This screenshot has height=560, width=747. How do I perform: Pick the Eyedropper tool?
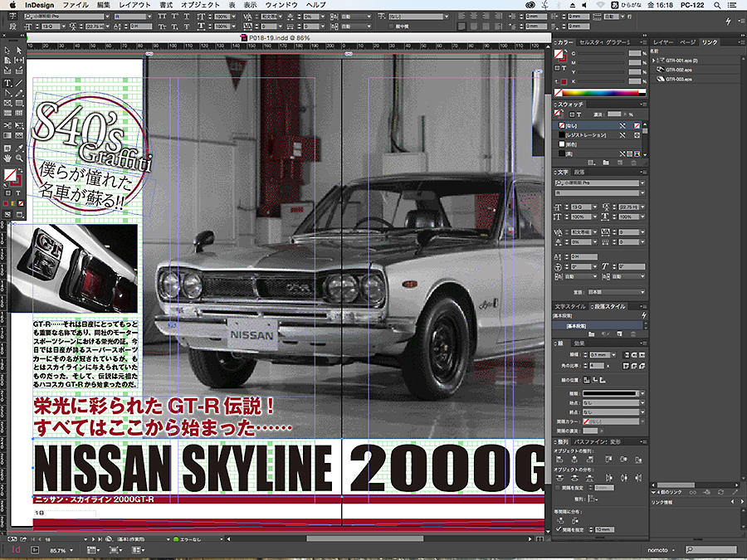[19, 149]
